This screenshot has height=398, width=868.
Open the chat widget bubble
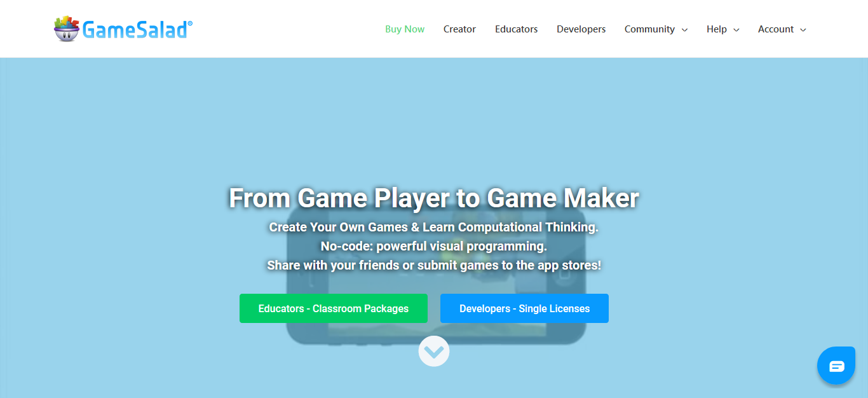(836, 366)
